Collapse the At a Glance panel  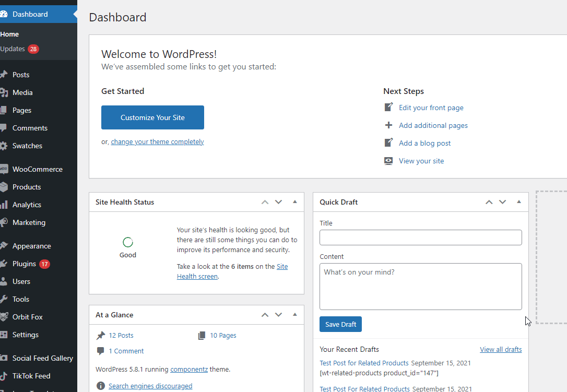point(294,315)
